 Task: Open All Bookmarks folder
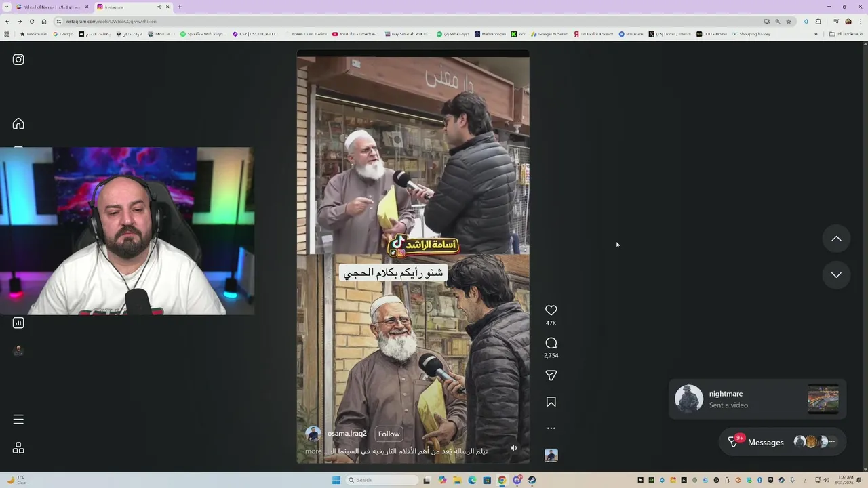pyautogui.click(x=846, y=34)
